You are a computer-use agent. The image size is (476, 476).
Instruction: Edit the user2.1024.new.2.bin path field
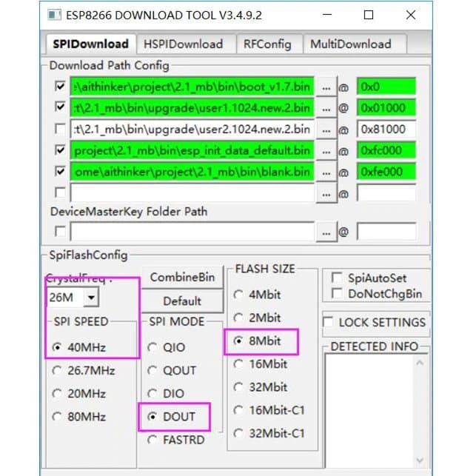[192, 130]
